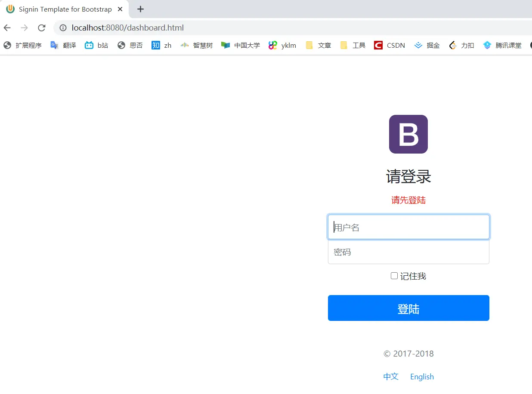The image size is (532, 394).
Task: Open the 智慧树 bookmark
Action: tap(197, 45)
